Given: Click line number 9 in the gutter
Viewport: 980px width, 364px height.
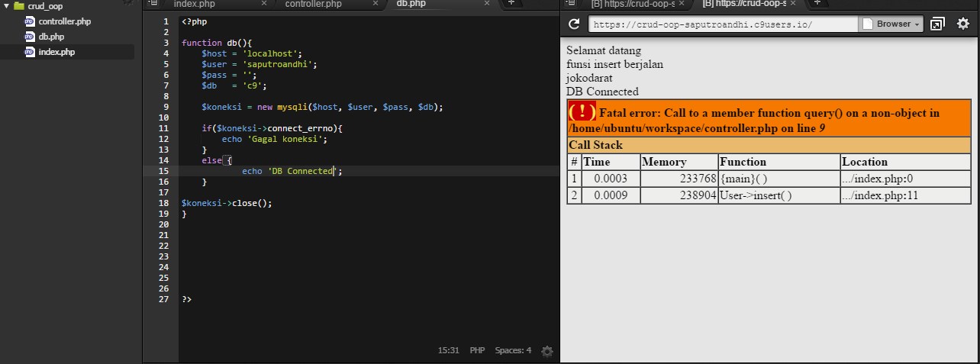Looking at the screenshot, I should click(x=166, y=107).
